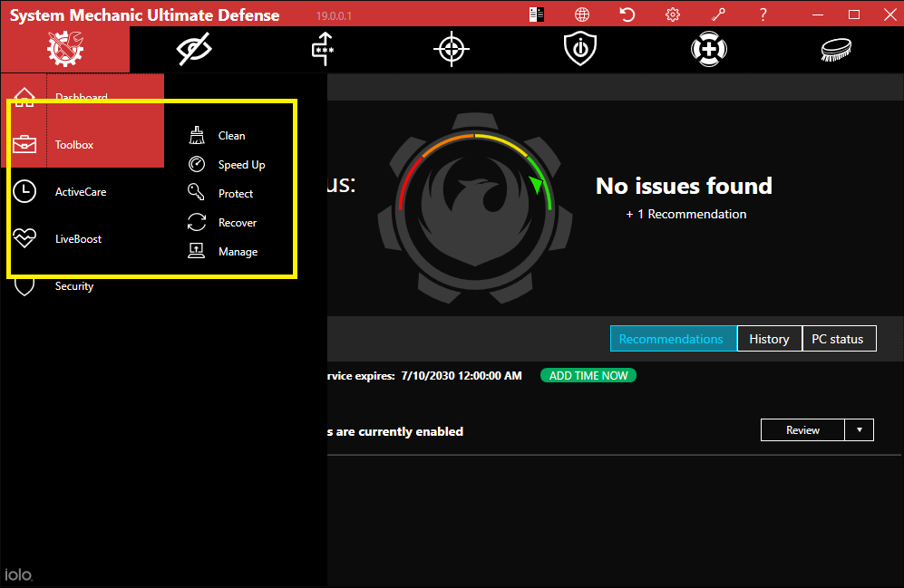Choose Protect from Toolbox submenu
The image size is (904, 588).
[236, 194]
